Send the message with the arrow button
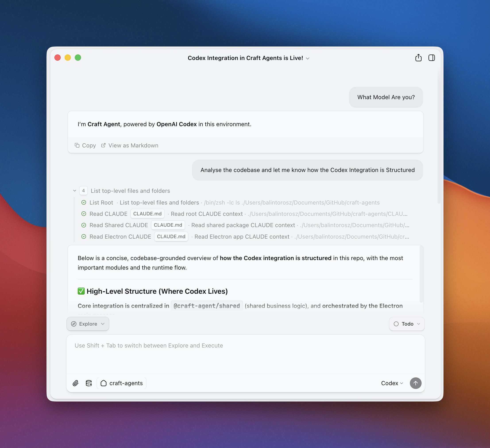This screenshot has width=490, height=448. [x=416, y=383]
